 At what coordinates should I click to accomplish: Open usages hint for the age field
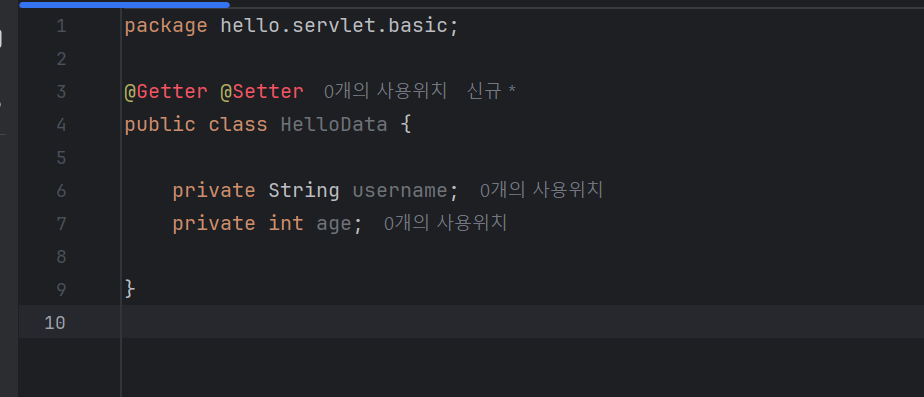coord(445,223)
